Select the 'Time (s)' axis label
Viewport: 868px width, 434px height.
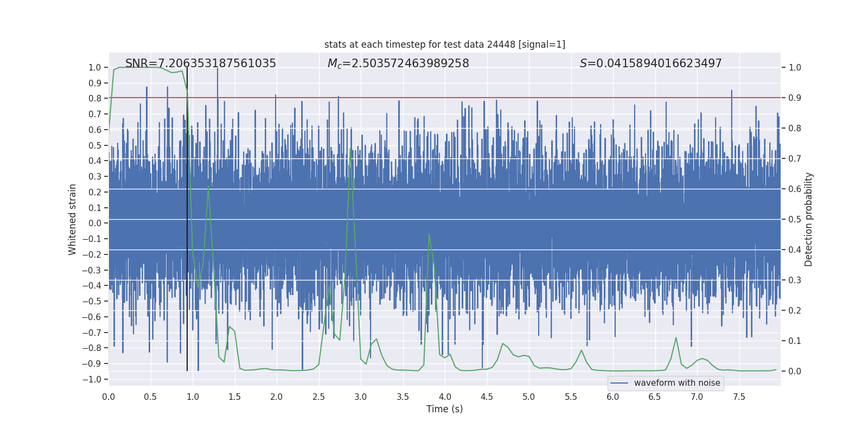pyautogui.click(x=445, y=409)
